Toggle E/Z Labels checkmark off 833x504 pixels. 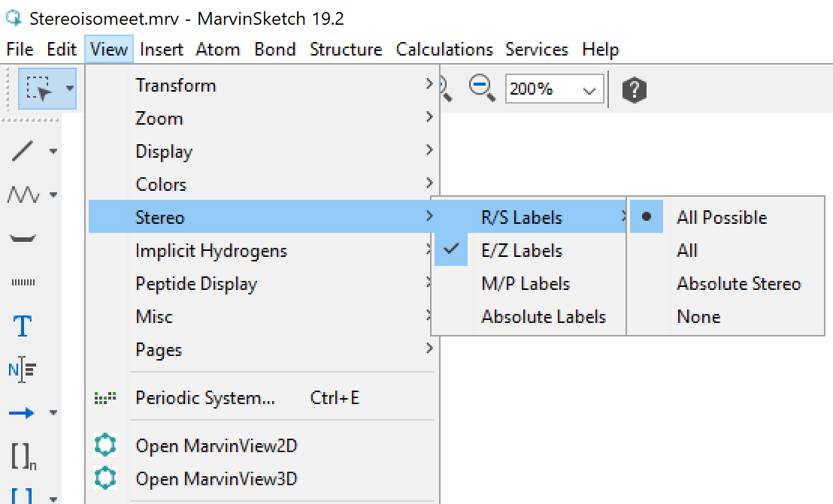522,251
